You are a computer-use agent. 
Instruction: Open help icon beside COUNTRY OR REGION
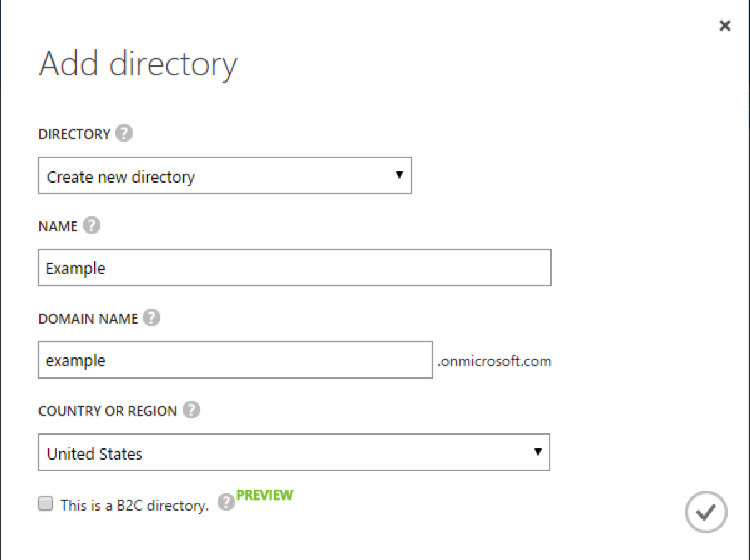(191, 410)
